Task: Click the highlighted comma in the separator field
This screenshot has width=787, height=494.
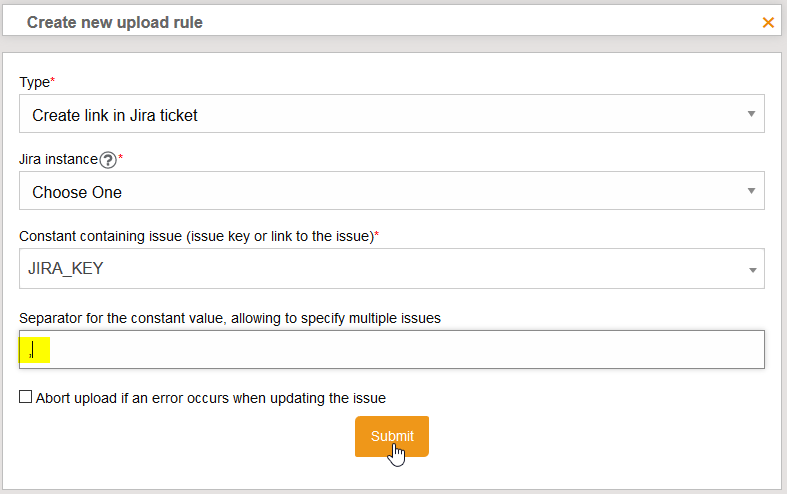Action: (x=33, y=350)
